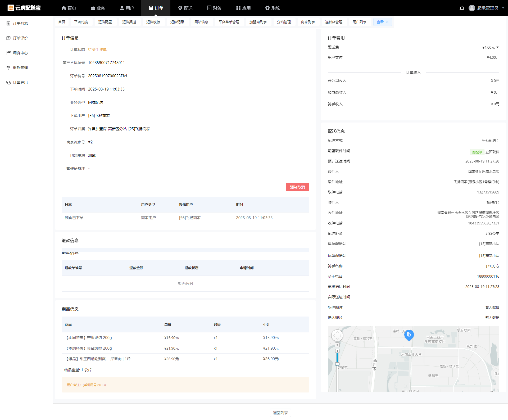
Task: Expand the 平台配送 delivery method chevron
Action: pyautogui.click(x=498, y=141)
